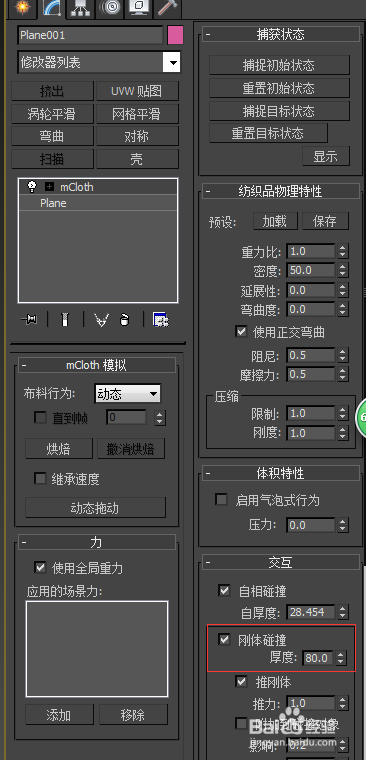Remove modifier with trash can icon
This screenshot has width=366, height=760.
pos(125,320)
